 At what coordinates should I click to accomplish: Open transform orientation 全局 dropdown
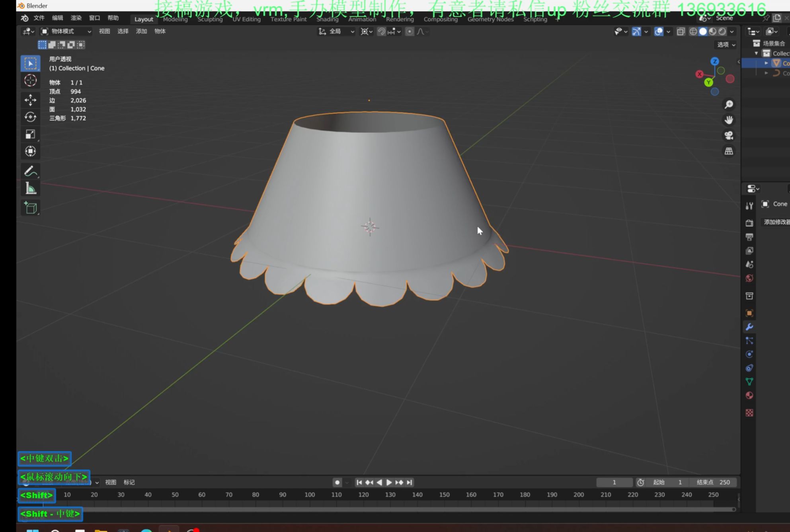(336, 31)
